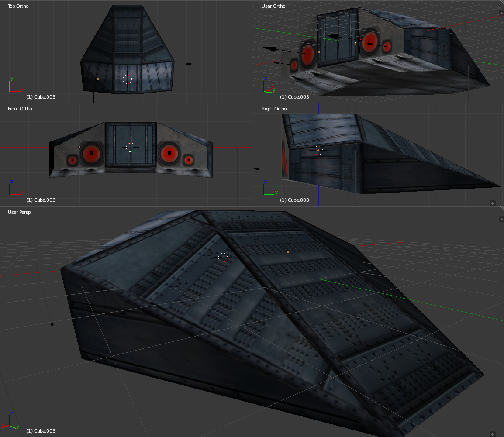This screenshot has width=504, height=437.
Task: Click the small far-left red thruster in Front Ortho
Action: [x=72, y=160]
